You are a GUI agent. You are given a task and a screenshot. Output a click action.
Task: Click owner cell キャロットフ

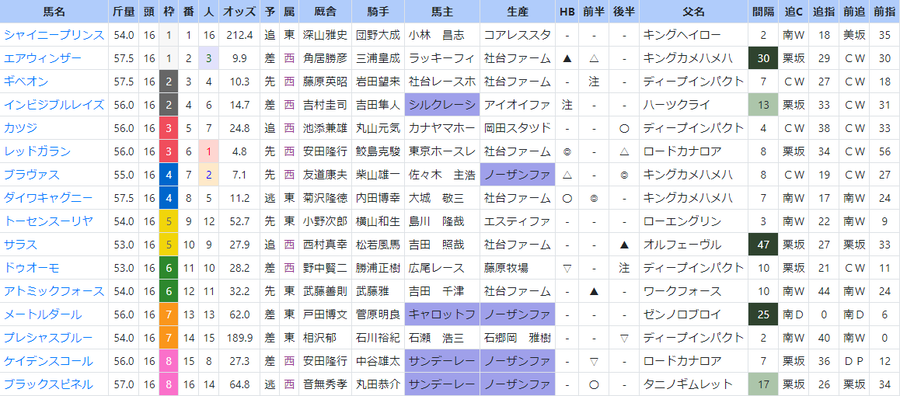point(442,315)
